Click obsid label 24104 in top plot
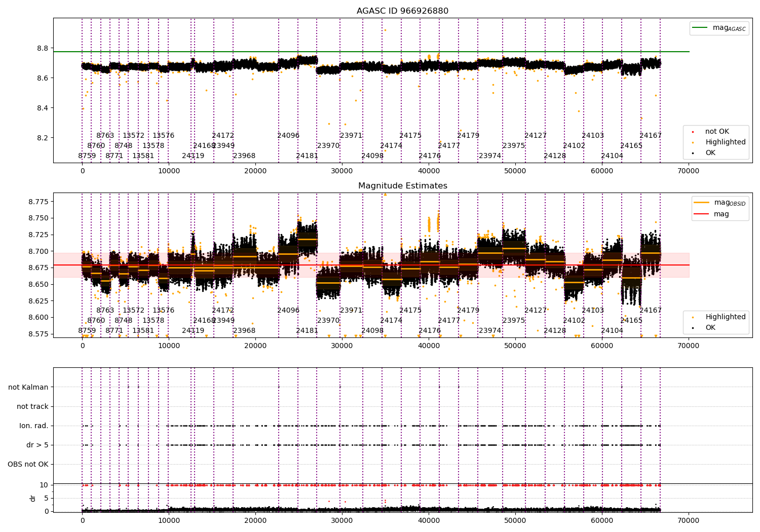 (x=612, y=156)
